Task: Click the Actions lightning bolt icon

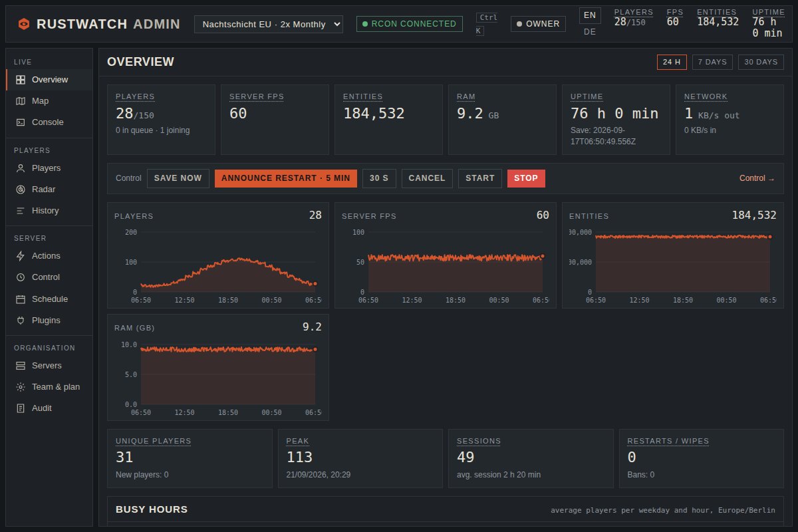Action: (21, 256)
